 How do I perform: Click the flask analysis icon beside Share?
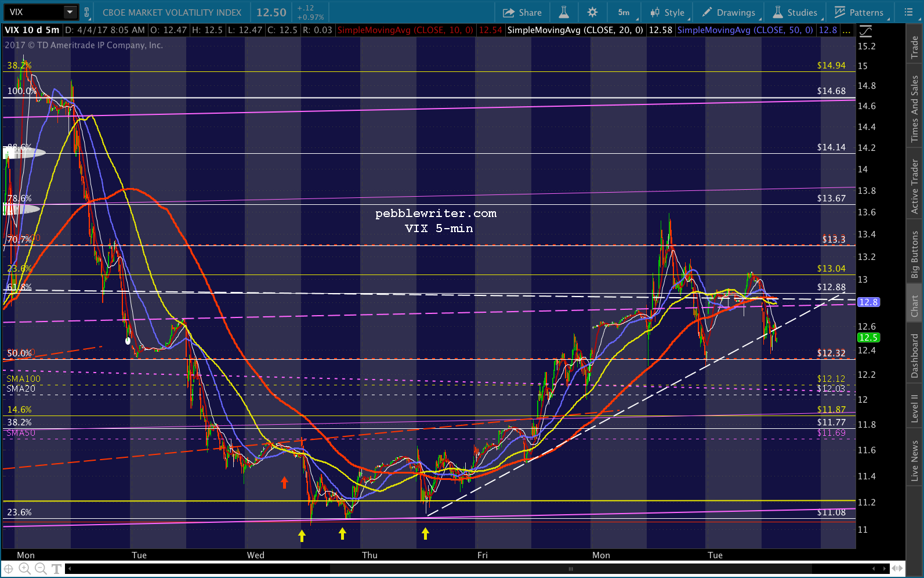point(563,12)
